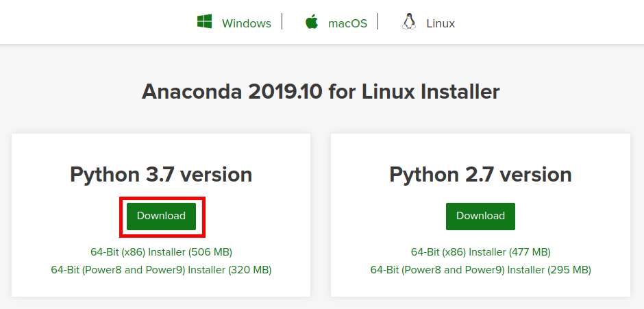Click the Apple logo icon
This screenshot has height=309, width=644.
point(312,23)
